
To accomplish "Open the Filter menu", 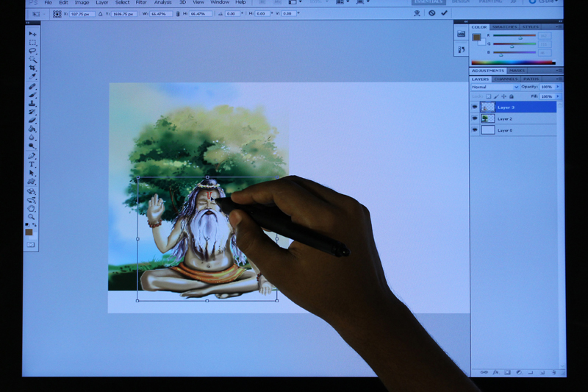I will click(141, 2).
